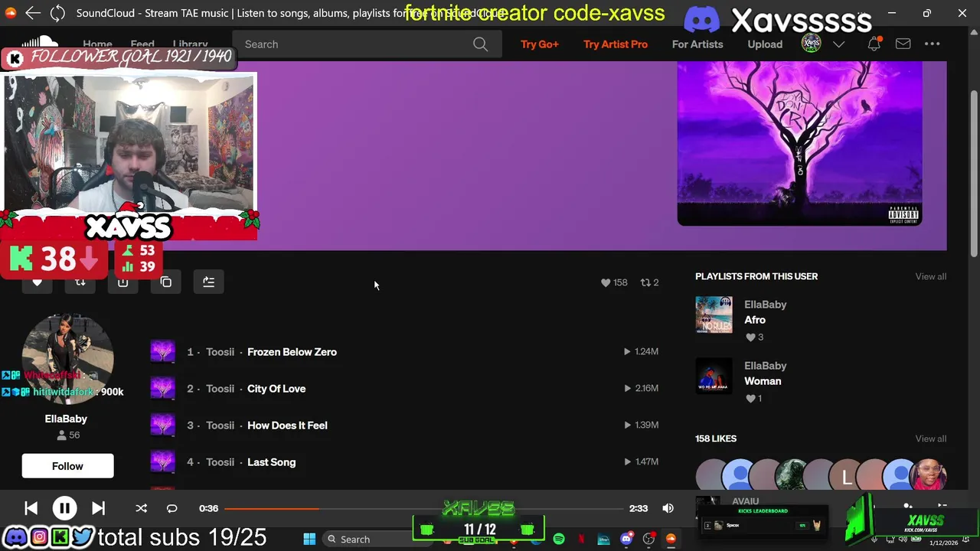Open the user avatar in the header
Viewport: 980px width, 551px height.
(811, 44)
